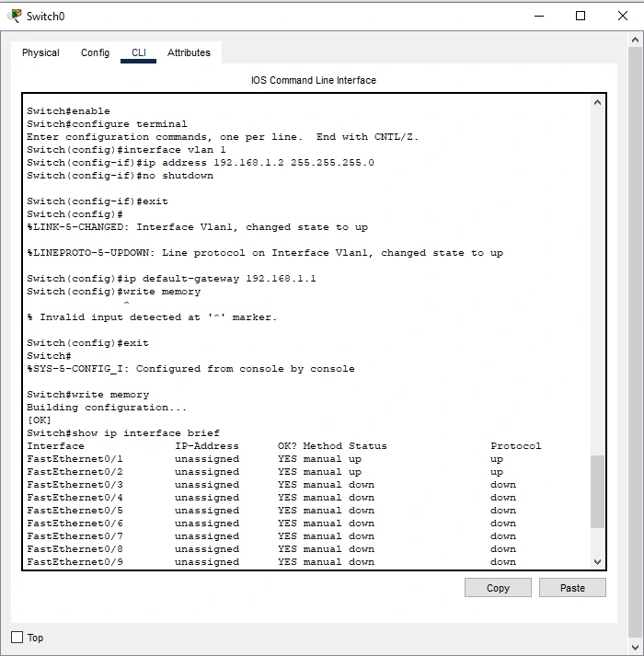The width and height of the screenshot is (644, 656).
Task: Click CLI terminal scroll-up arrow
Action: tap(598, 102)
